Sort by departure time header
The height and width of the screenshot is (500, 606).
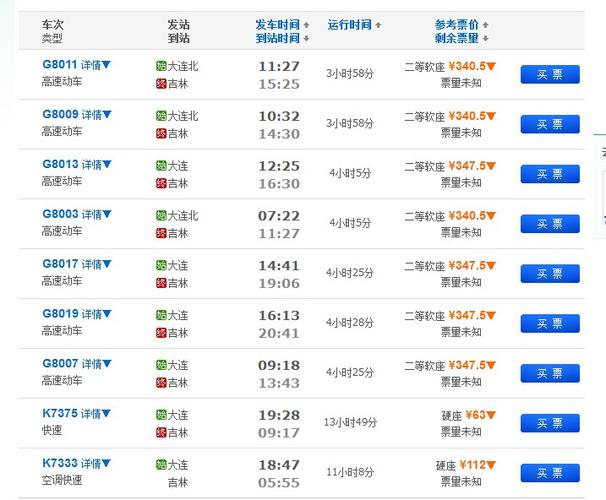click(282, 25)
